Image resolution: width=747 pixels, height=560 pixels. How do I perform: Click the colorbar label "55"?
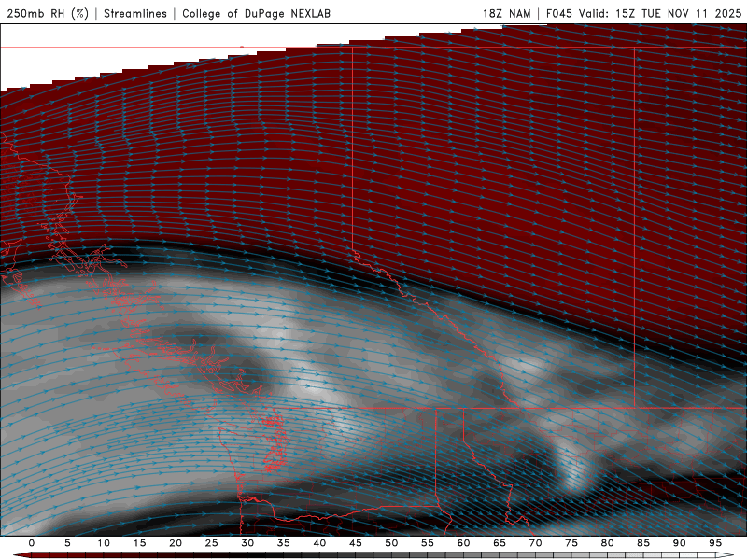(x=428, y=543)
